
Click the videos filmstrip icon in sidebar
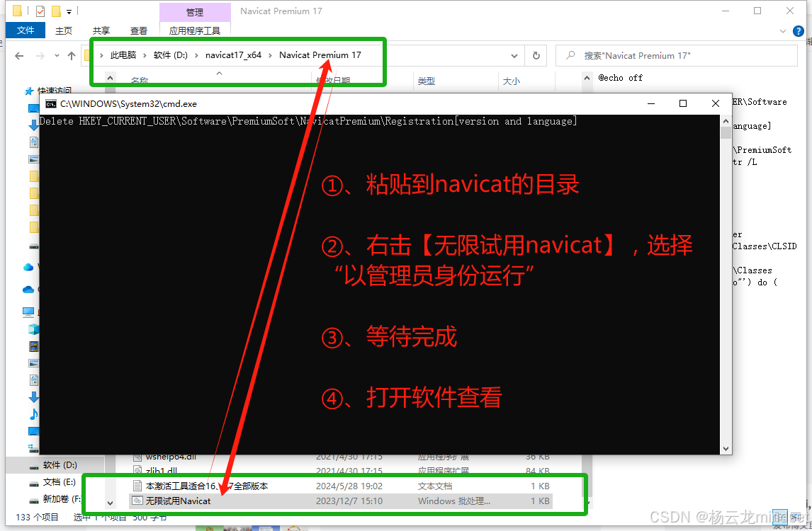coord(34,346)
